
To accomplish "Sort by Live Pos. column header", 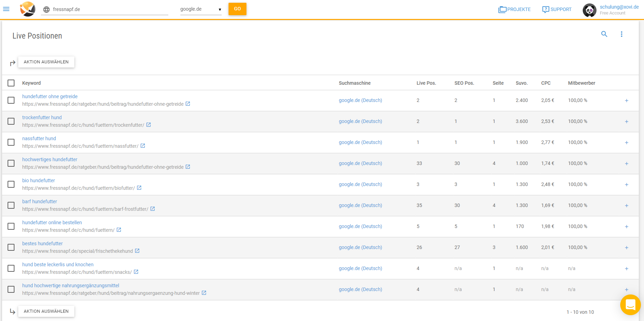I will pos(426,83).
